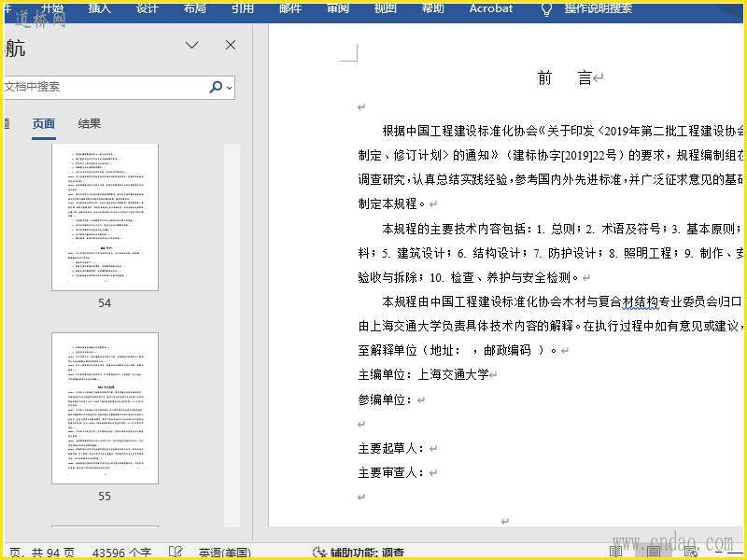
Task: Switch to Print Layout view icon
Action: click(653, 552)
